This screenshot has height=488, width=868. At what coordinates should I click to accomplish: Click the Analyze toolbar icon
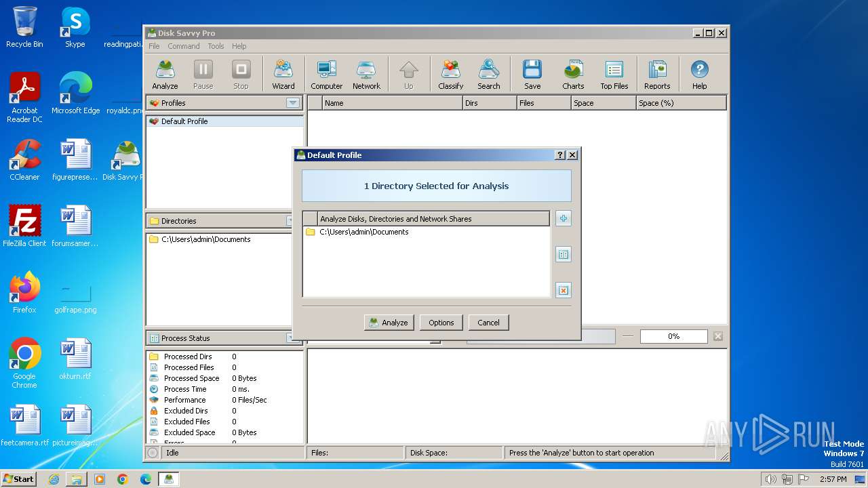tap(165, 74)
